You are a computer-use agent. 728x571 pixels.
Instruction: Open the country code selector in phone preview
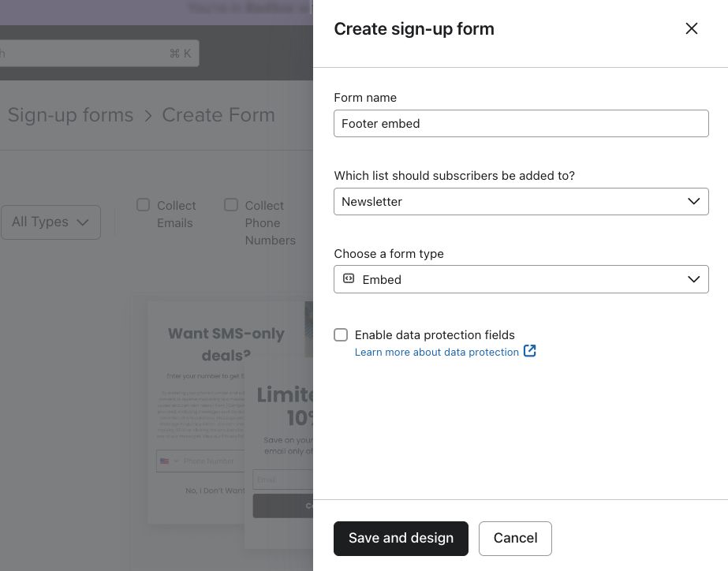[169, 461]
